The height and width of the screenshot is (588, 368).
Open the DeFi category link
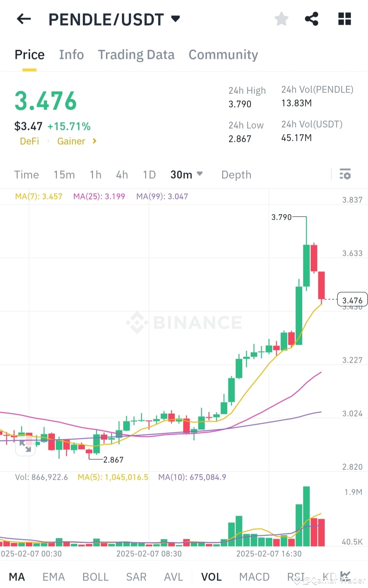coord(29,141)
